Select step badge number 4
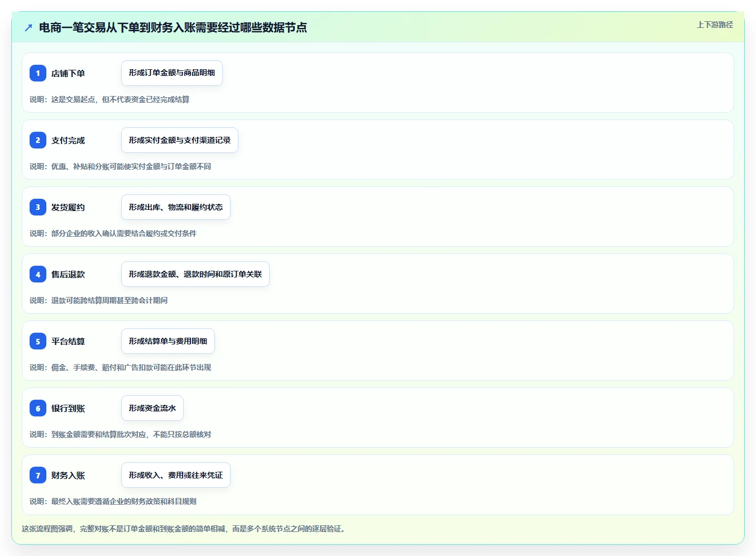Image resolution: width=756 pixels, height=556 pixels. coord(38,274)
